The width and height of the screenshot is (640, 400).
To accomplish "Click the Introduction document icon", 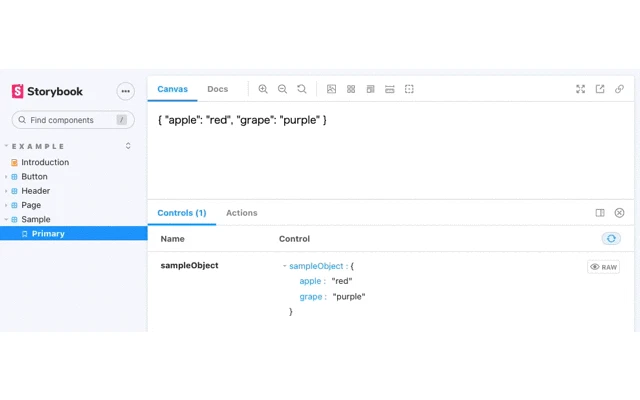I will (x=14, y=162).
